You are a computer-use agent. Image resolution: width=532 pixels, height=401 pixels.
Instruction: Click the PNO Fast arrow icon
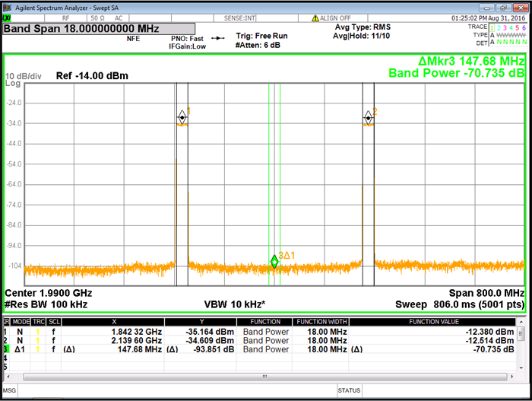tap(218, 38)
